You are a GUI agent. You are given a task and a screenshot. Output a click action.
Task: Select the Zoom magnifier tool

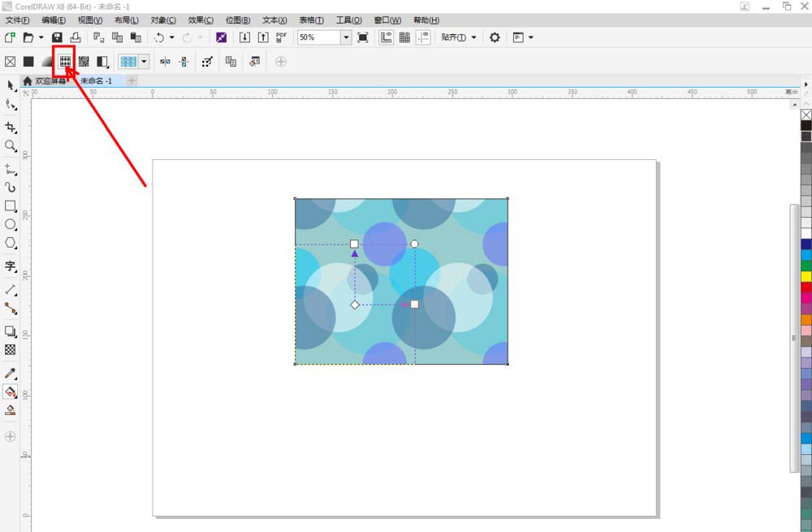point(11,146)
